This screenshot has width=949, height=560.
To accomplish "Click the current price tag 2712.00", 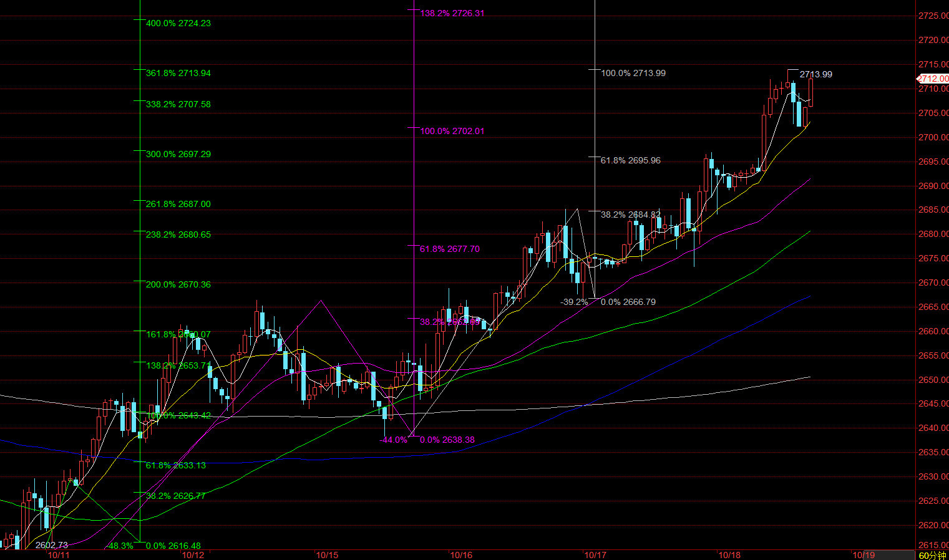I will (933, 79).
